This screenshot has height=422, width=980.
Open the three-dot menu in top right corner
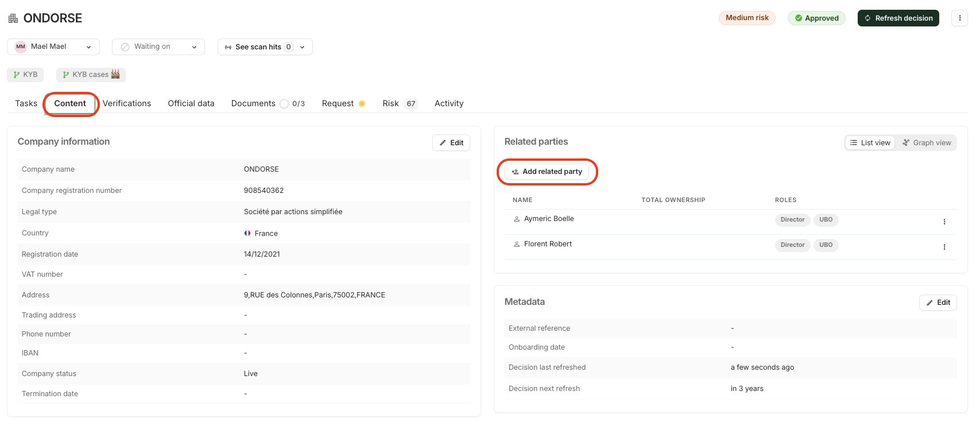point(959,18)
